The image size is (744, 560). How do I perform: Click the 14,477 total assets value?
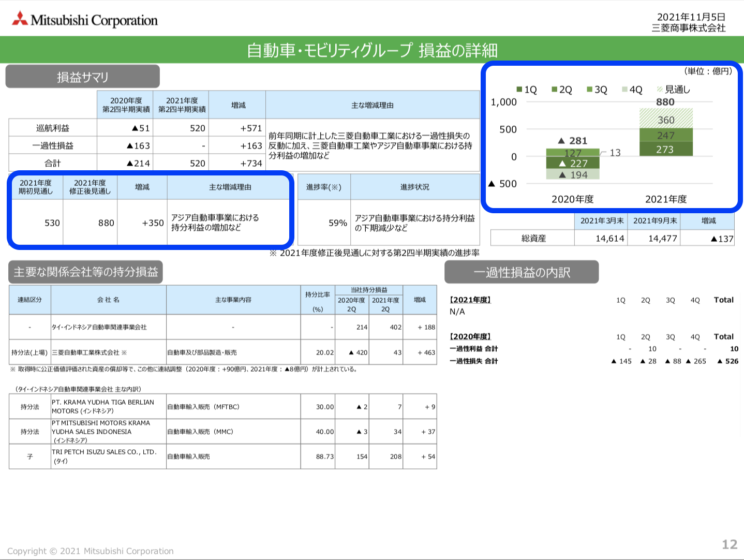(x=663, y=239)
